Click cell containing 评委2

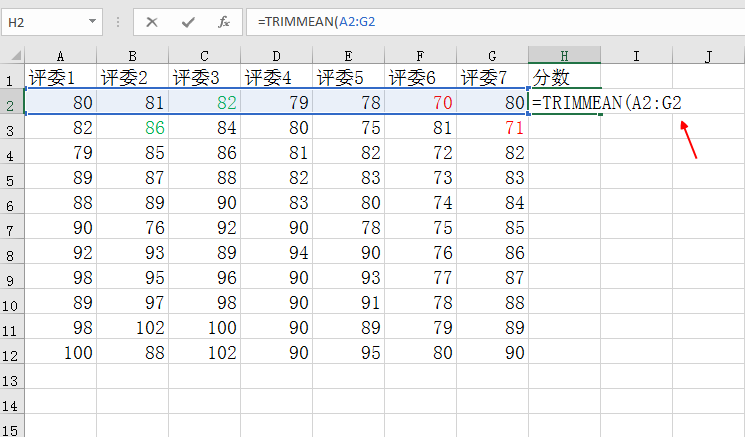click(x=133, y=76)
